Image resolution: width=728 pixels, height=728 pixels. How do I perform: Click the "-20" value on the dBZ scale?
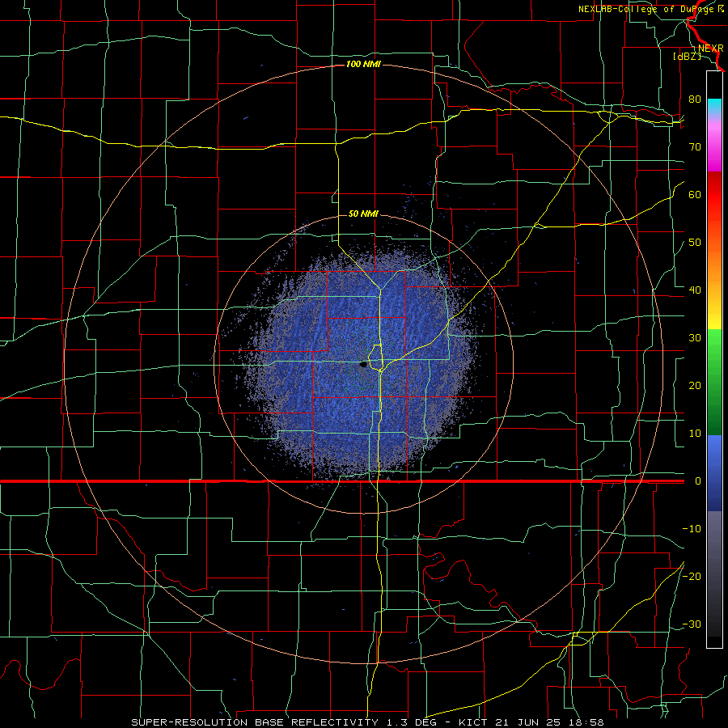tap(692, 577)
